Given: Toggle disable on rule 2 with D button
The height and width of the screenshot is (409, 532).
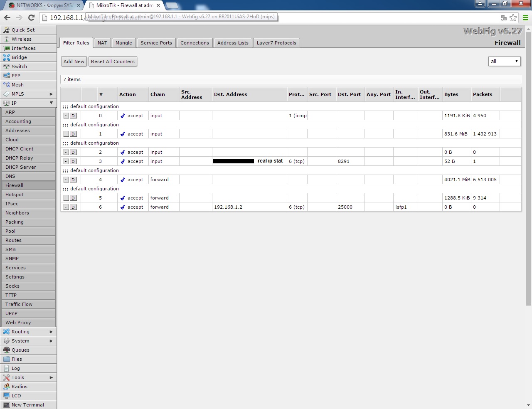Looking at the screenshot, I should pos(73,152).
